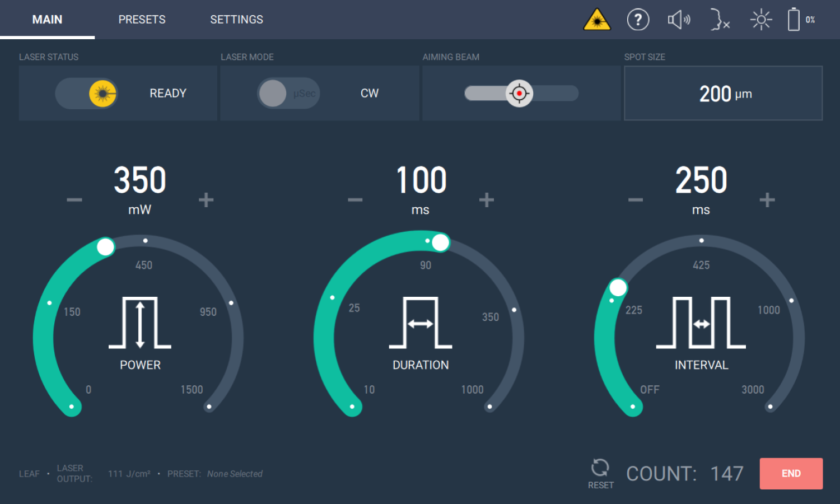Screen dimensions: 840x504
Task: Click the speaker volume icon
Action: pyautogui.click(x=679, y=19)
